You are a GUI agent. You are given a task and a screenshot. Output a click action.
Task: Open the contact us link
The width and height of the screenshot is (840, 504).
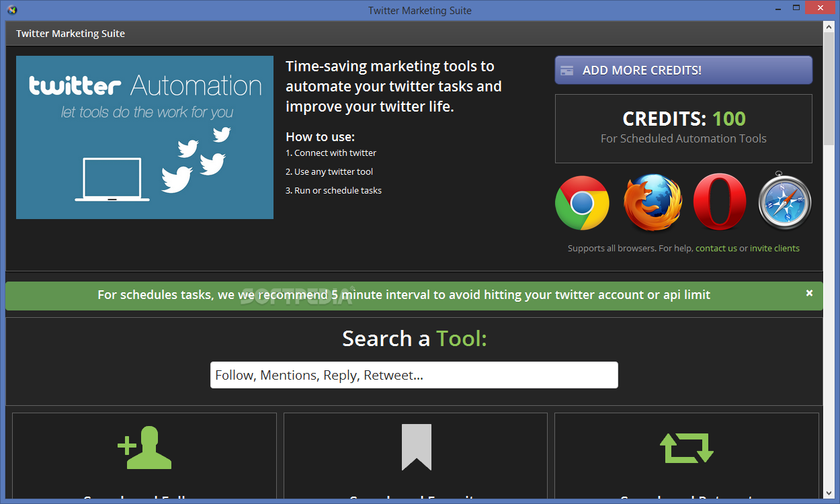click(x=716, y=248)
